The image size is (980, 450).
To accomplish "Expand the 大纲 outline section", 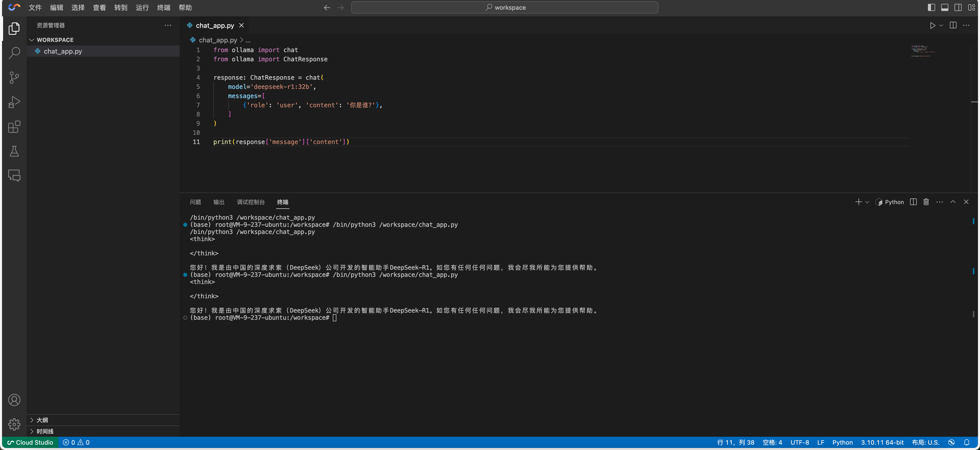I will [103, 420].
